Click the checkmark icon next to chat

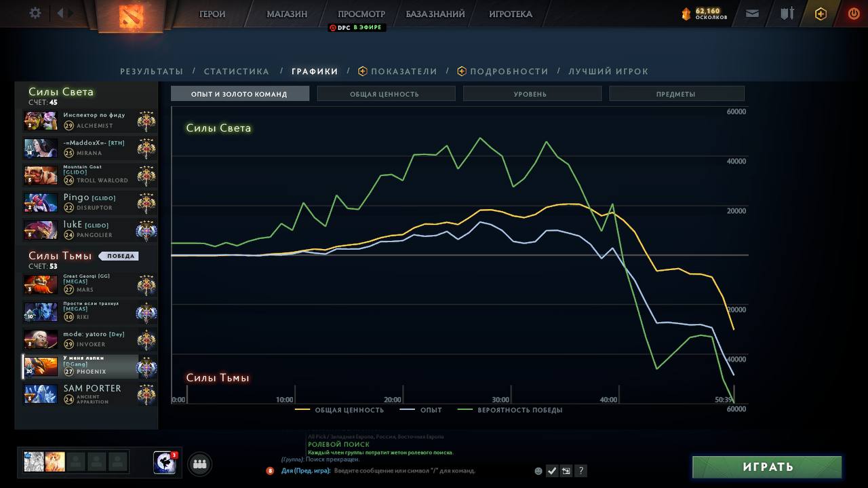point(552,470)
